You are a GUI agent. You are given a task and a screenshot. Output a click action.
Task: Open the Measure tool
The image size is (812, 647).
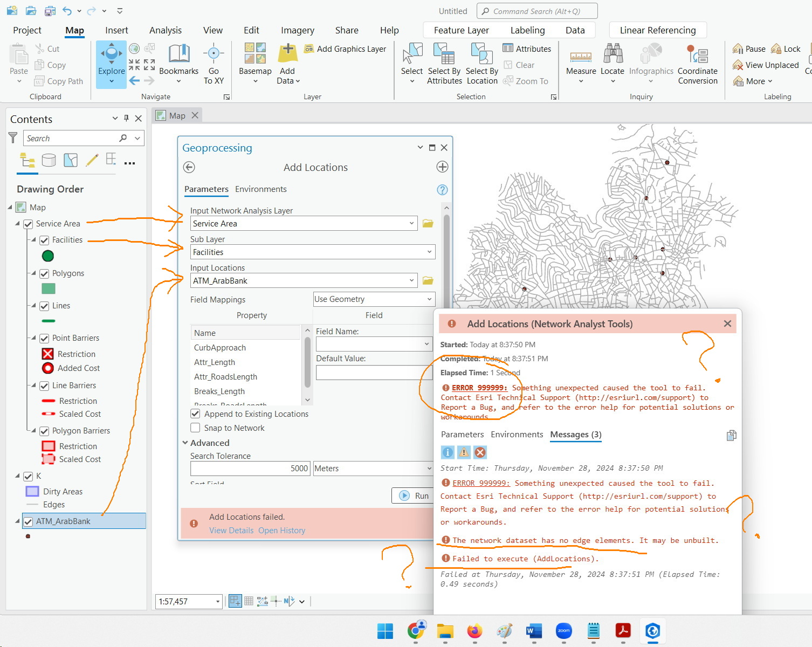click(x=580, y=62)
